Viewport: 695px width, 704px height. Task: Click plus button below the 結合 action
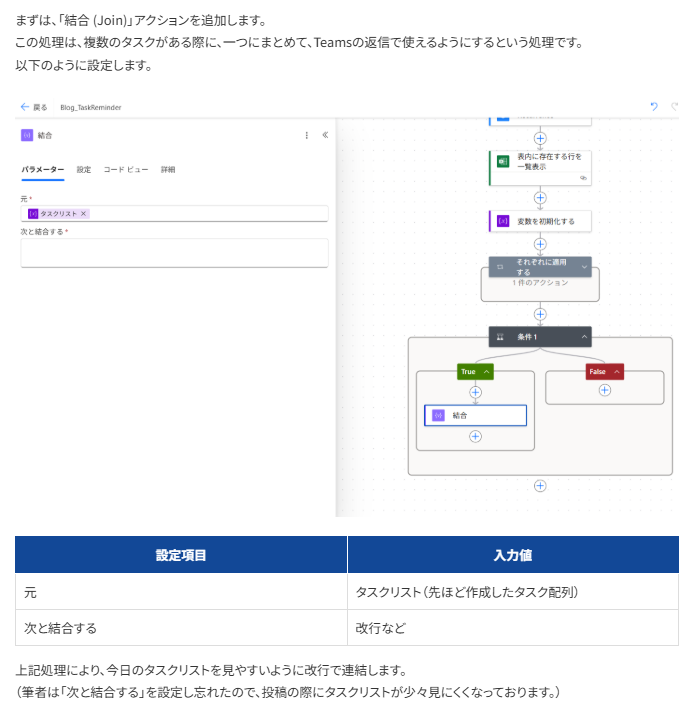click(475, 436)
